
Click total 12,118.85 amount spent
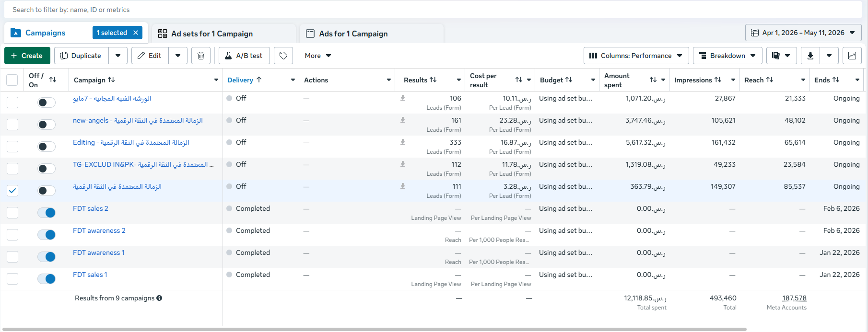[x=645, y=298]
